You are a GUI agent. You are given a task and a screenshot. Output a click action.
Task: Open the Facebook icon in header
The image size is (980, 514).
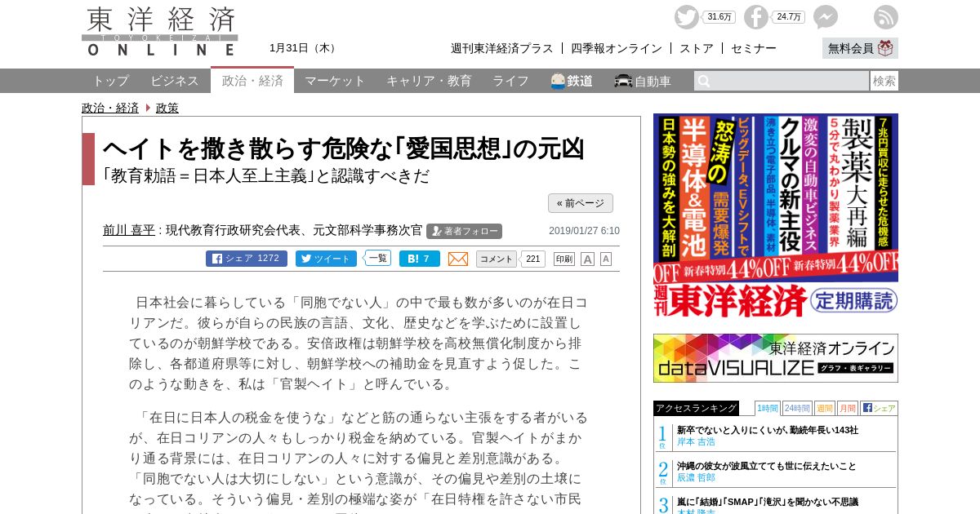(756, 17)
